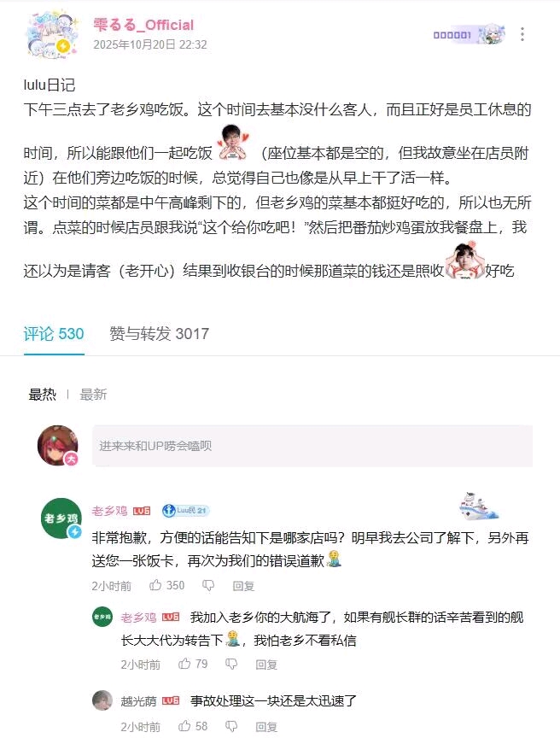Like the 老乡鸡 reply with 79 likes

[x=184, y=664]
